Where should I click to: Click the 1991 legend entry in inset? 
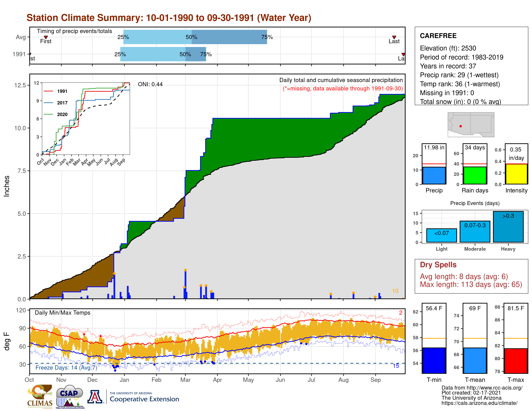point(56,91)
